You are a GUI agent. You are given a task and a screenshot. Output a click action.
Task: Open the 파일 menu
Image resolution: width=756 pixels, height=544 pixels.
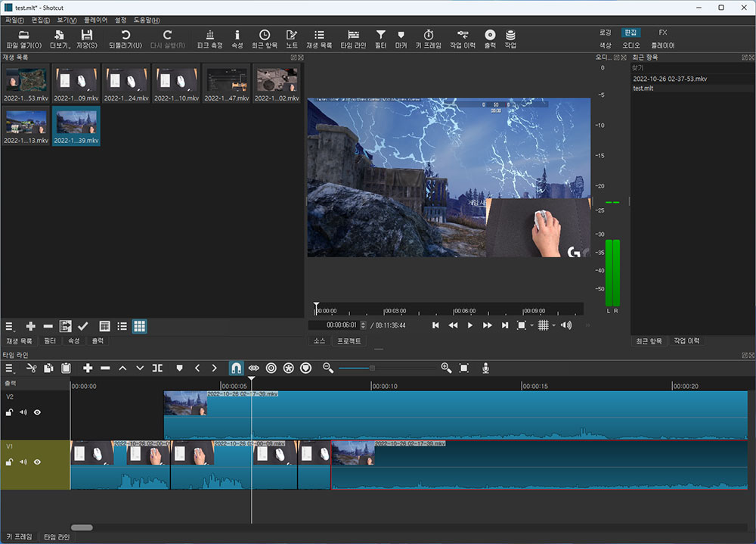[14, 20]
